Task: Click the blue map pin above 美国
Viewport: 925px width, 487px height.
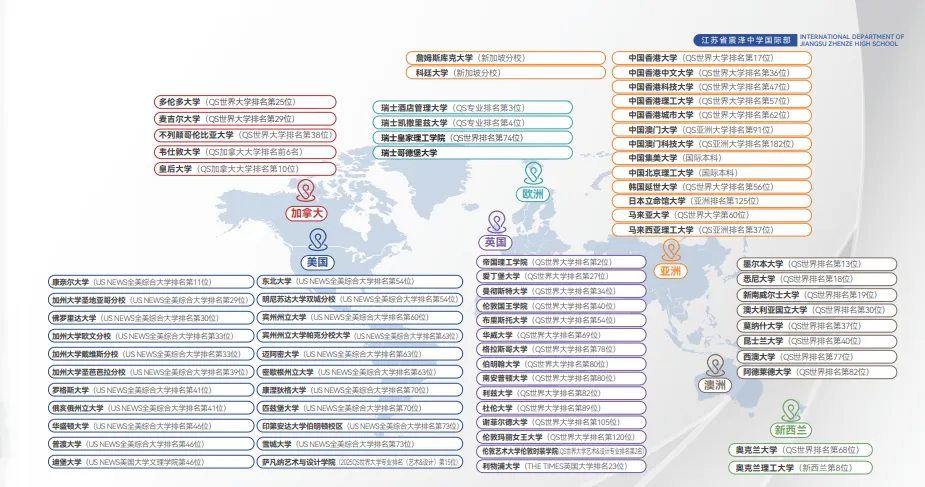Action: (x=318, y=240)
